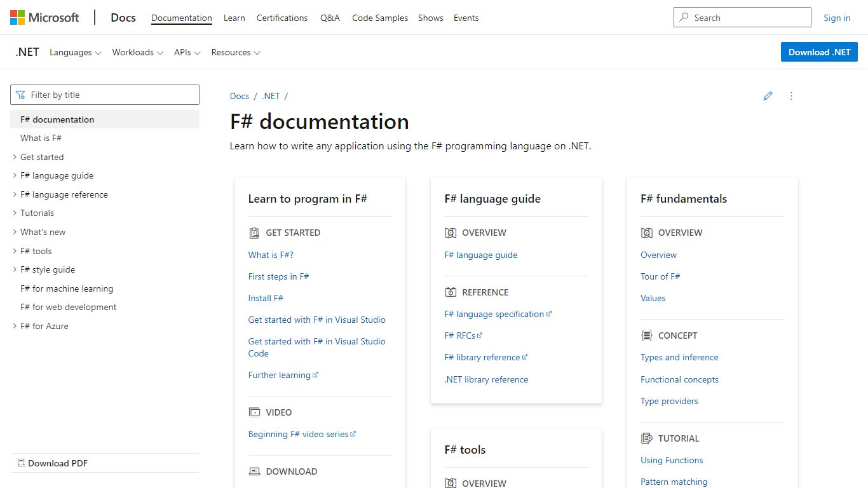The height and width of the screenshot is (488, 868).
Task: Click the Microsoft logo
Action: pyautogui.click(x=44, y=18)
